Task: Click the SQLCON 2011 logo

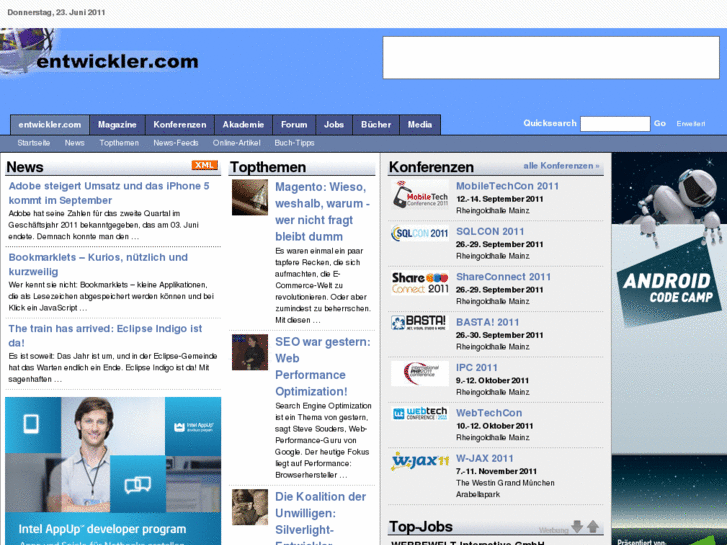Action: coord(420,233)
